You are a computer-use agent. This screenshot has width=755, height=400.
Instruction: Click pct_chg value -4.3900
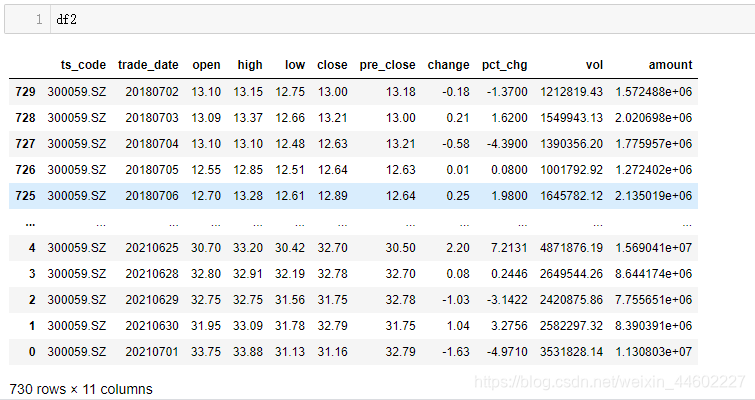click(x=507, y=143)
